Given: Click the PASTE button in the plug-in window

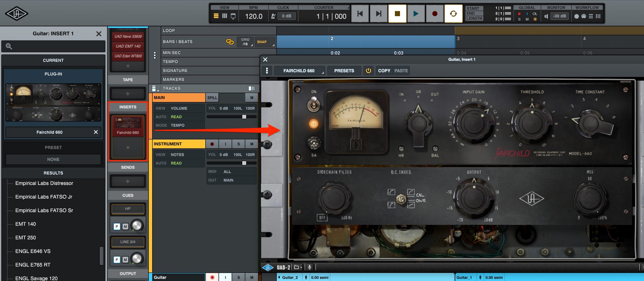Looking at the screenshot, I should (x=401, y=71).
